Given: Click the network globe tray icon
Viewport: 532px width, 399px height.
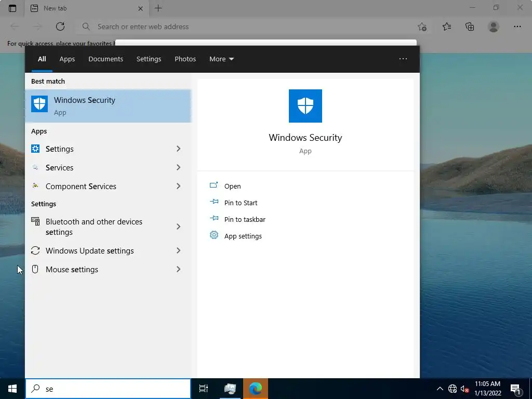Looking at the screenshot, I should [453, 389].
